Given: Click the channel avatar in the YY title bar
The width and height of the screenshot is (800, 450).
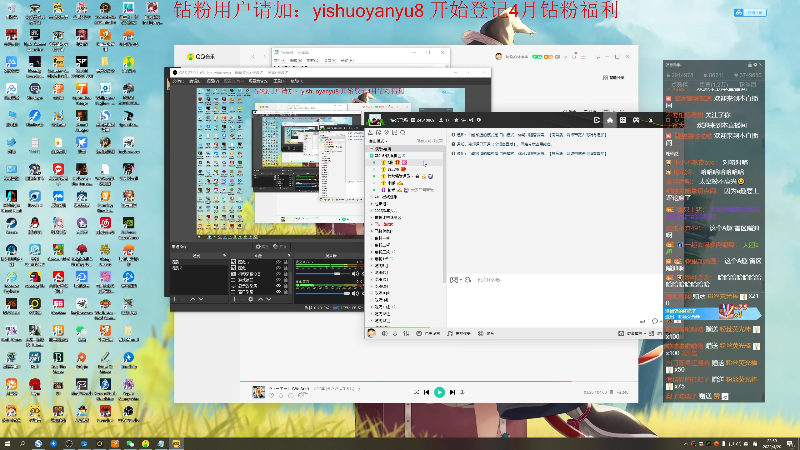Looking at the screenshot, I should [375, 120].
